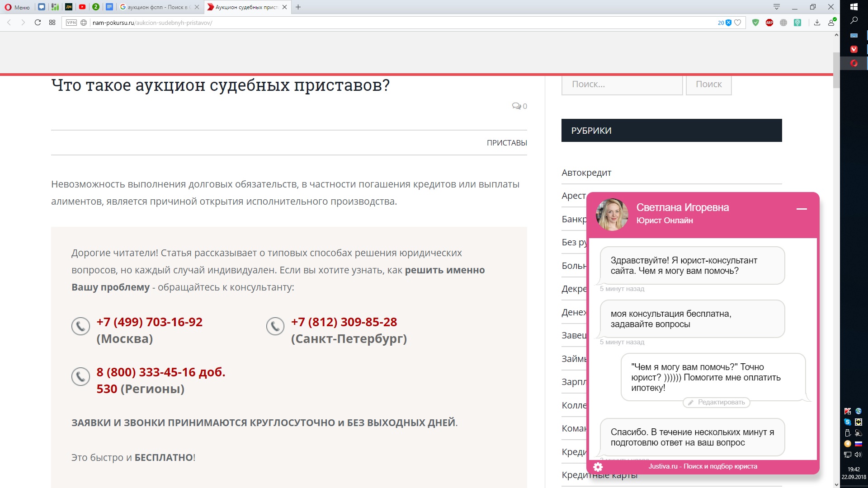Screen dimensions: 868x488
Task: Call the Moscow number +7 (499) 703-16-92
Action: pyautogui.click(x=149, y=322)
